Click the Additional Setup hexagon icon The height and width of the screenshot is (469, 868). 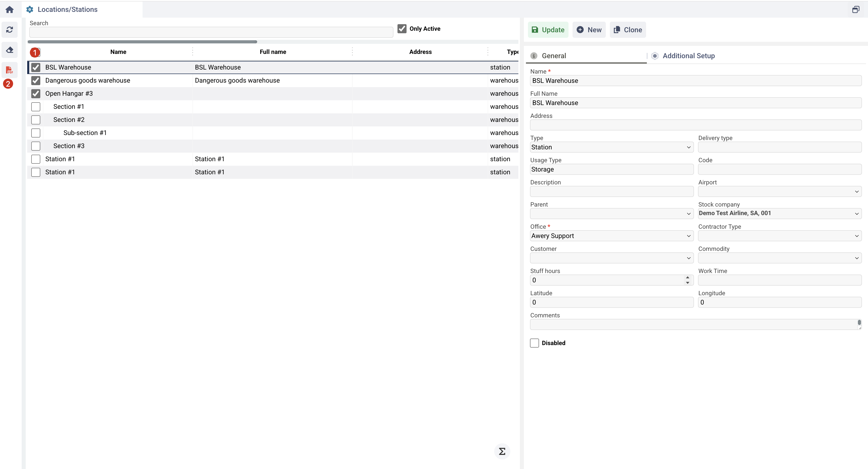pos(655,56)
